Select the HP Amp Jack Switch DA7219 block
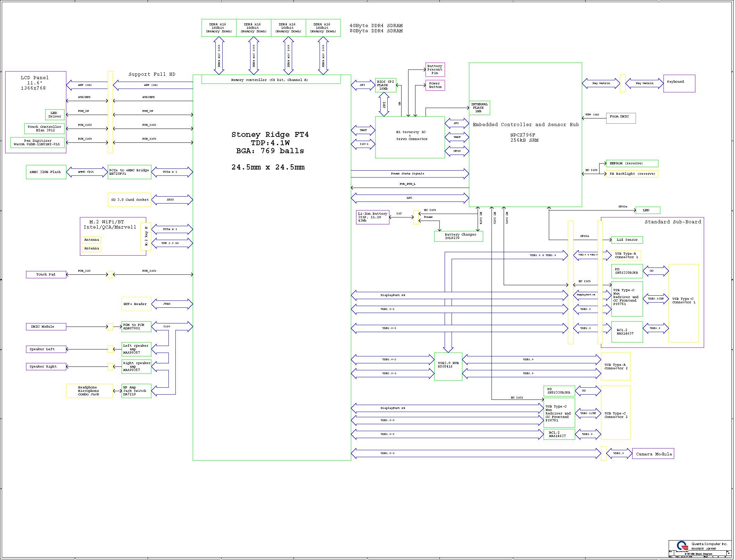 136,391
